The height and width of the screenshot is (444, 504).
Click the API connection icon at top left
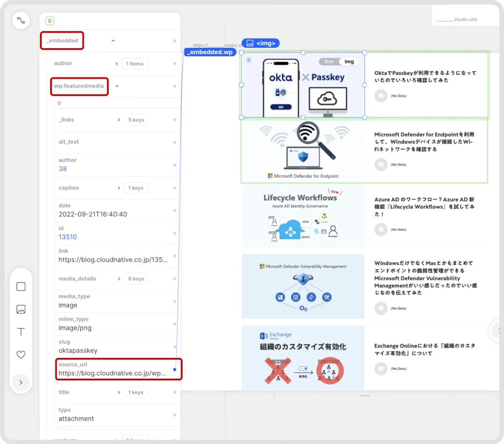pyautogui.click(x=21, y=20)
